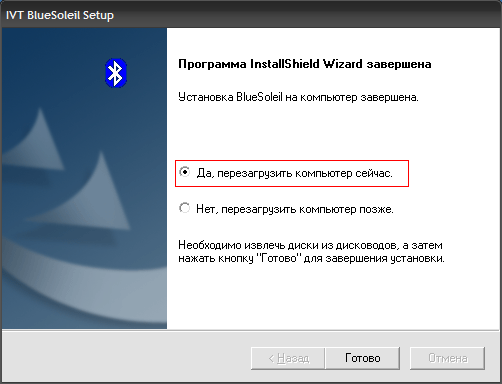502x384 pixels.
Task: Click the separator line above the buttons
Action: (251, 330)
